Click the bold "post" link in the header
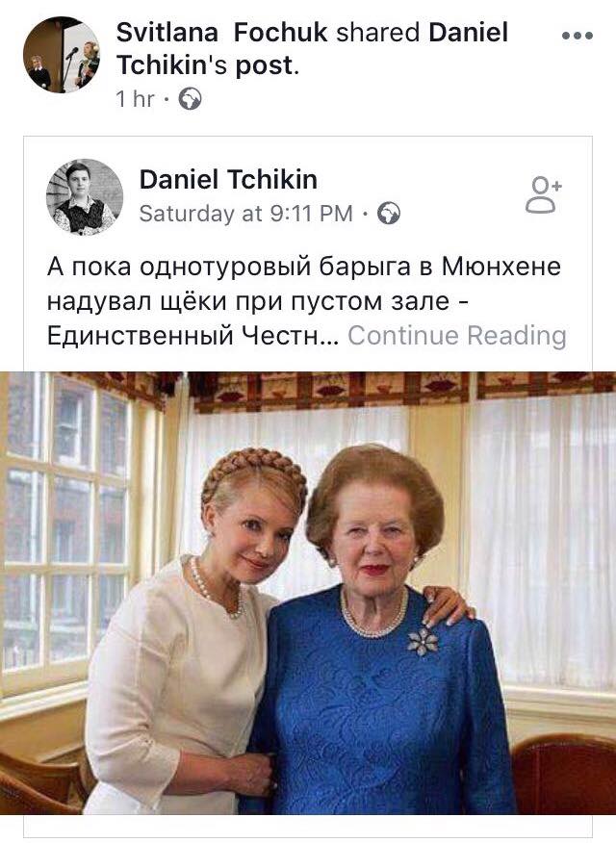The width and height of the screenshot is (616, 843). click(x=265, y=66)
